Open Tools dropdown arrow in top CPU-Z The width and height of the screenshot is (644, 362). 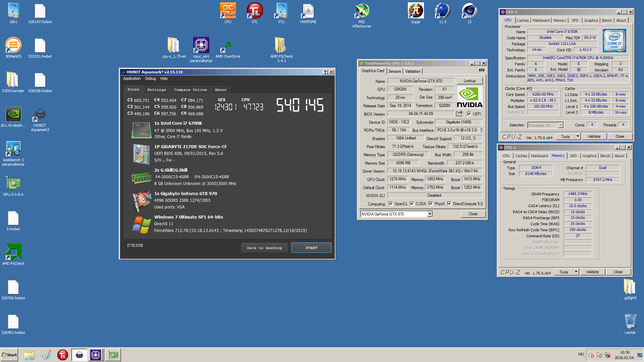(x=578, y=136)
